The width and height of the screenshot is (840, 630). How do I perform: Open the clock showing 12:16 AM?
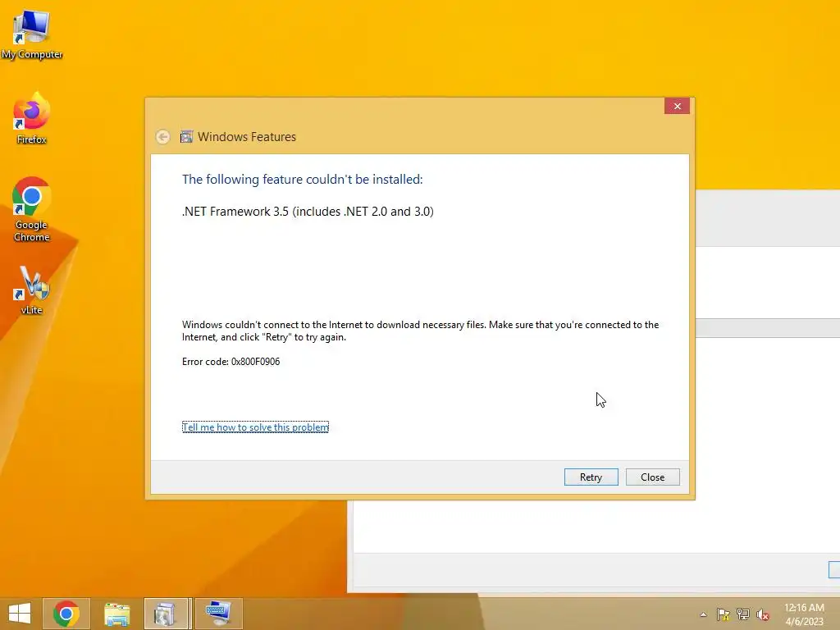coord(804,614)
